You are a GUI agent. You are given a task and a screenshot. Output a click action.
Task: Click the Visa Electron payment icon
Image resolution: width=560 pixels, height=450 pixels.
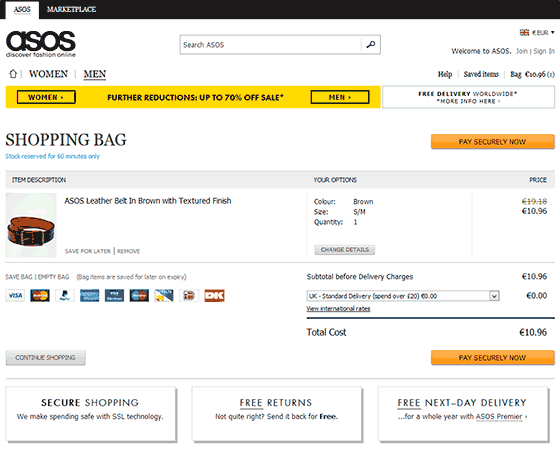pos(114,296)
